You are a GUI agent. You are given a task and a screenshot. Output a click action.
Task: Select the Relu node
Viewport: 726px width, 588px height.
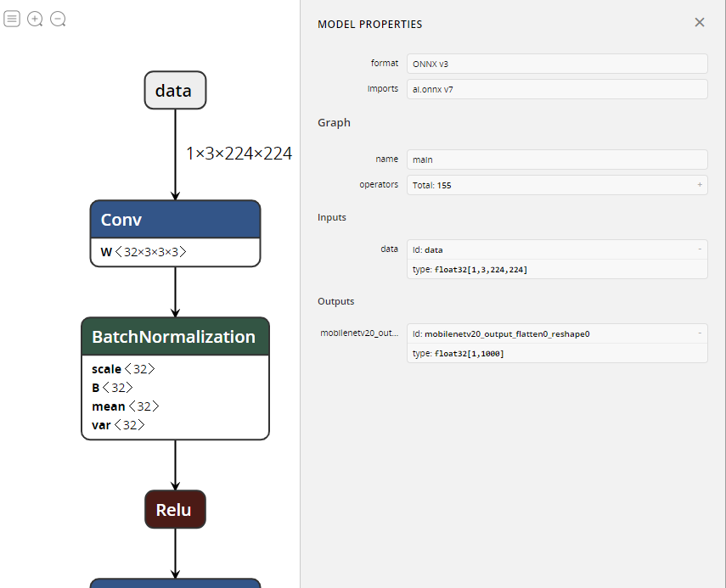(x=175, y=509)
